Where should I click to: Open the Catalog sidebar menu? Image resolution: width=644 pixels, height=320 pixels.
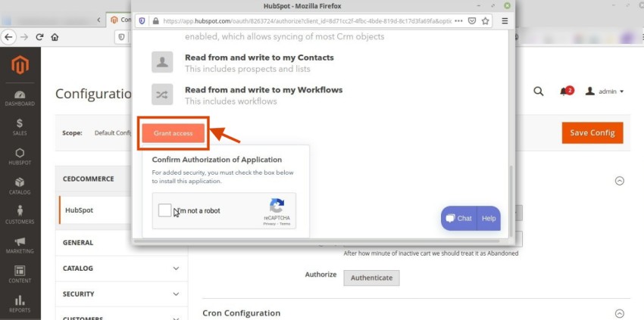20,187
